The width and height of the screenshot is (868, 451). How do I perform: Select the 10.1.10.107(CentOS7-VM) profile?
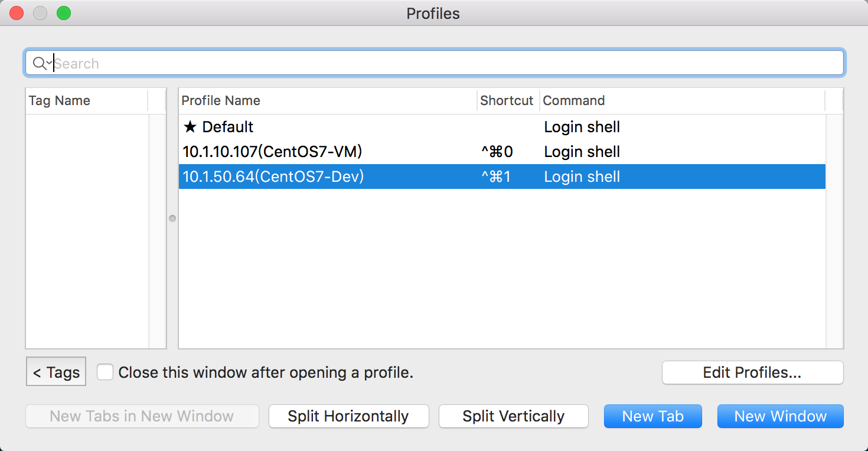tap(502, 152)
